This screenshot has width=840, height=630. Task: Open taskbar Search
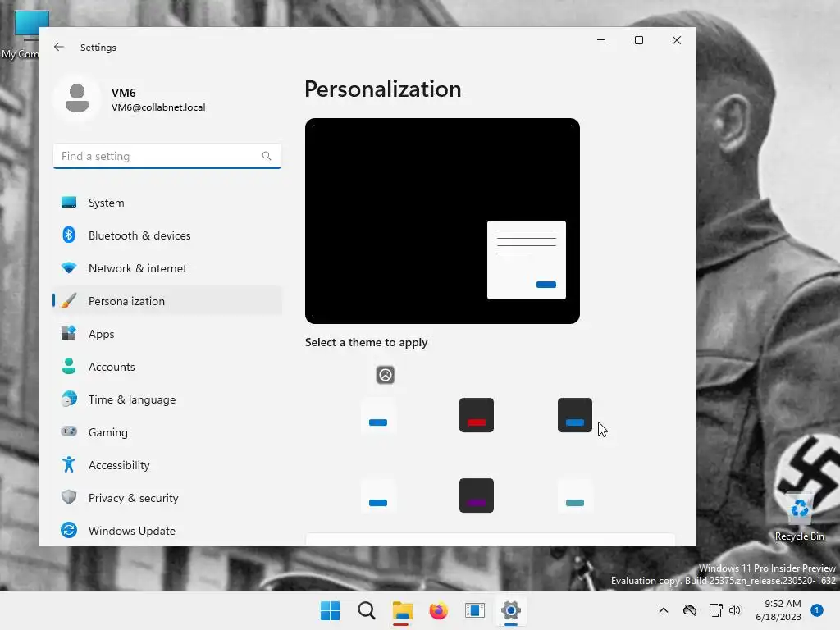pos(367,610)
